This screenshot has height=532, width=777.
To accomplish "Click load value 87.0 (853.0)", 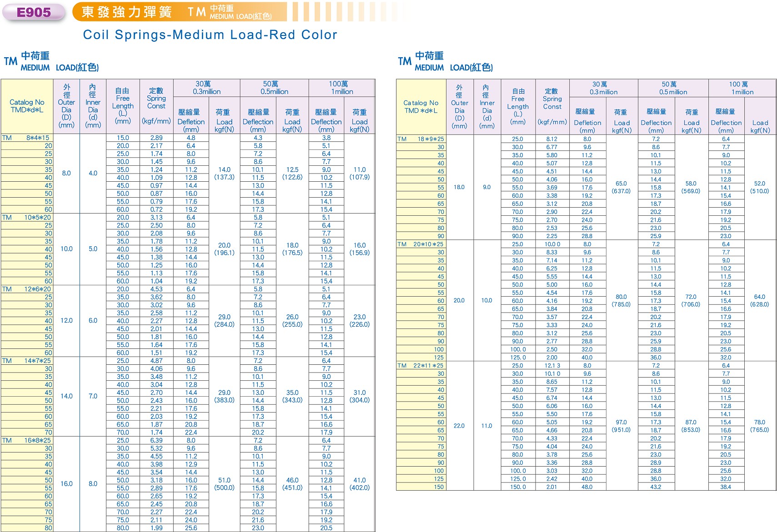I will (x=691, y=426).
